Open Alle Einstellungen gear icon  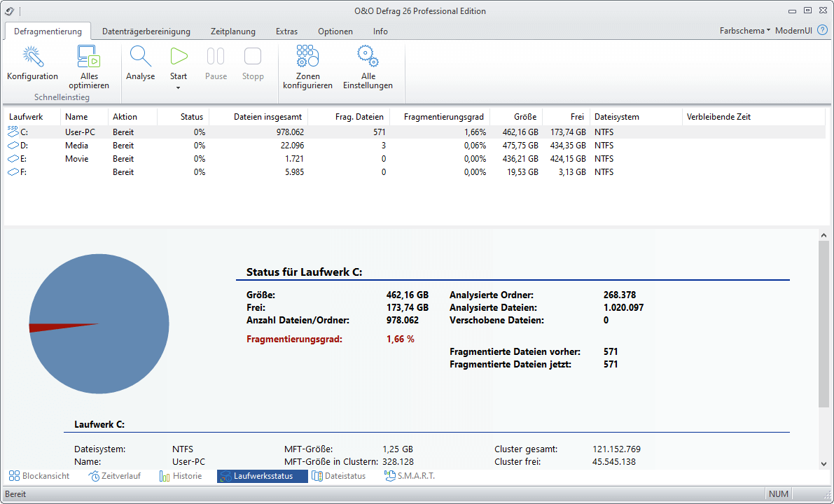pyautogui.click(x=368, y=56)
